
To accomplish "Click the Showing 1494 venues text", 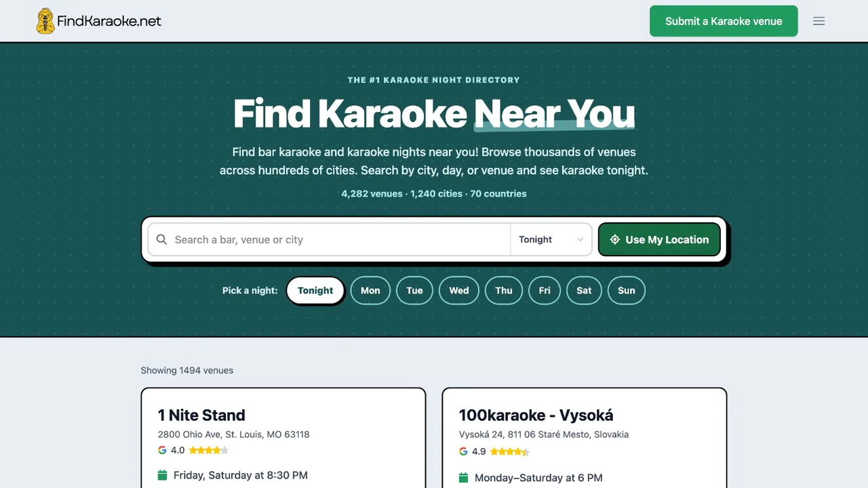I will coord(187,370).
